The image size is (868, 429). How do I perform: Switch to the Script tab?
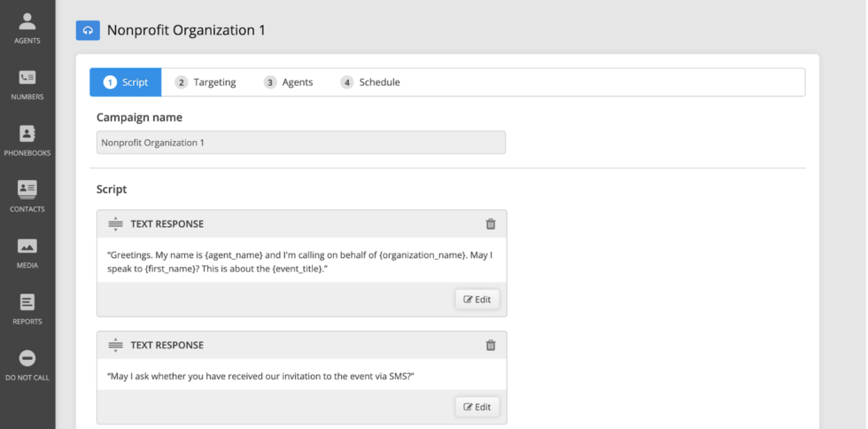pyautogui.click(x=125, y=82)
